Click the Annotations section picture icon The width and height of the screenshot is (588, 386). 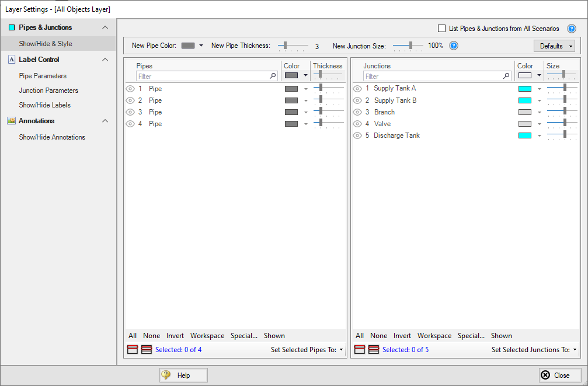point(11,121)
